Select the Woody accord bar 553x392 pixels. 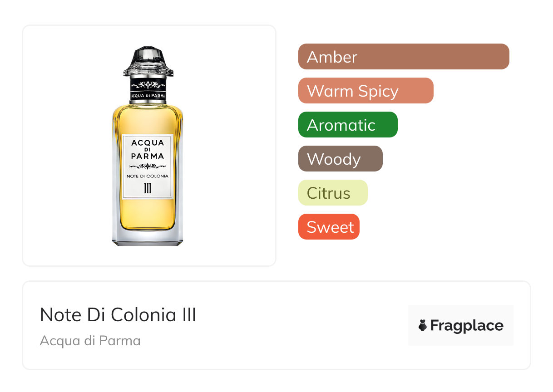[340, 159]
